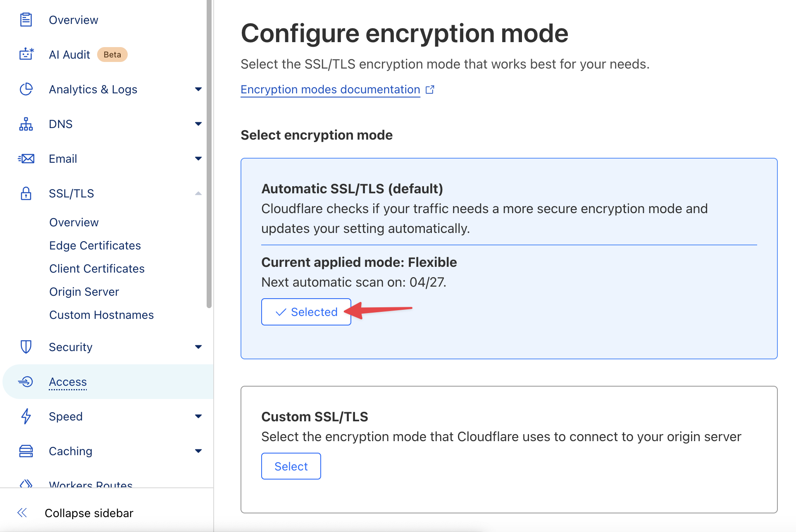
Task: Open the Access menu item
Action: coord(68,382)
